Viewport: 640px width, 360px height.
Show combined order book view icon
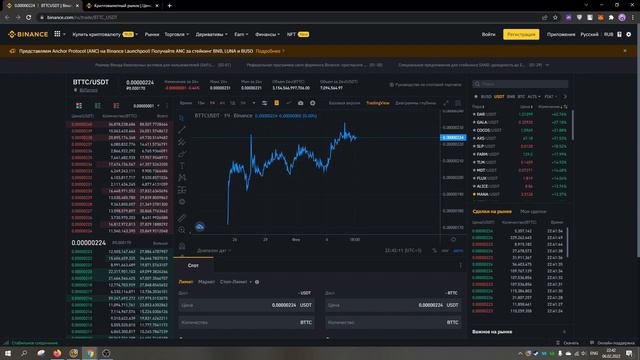pyautogui.click(x=79, y=106)
